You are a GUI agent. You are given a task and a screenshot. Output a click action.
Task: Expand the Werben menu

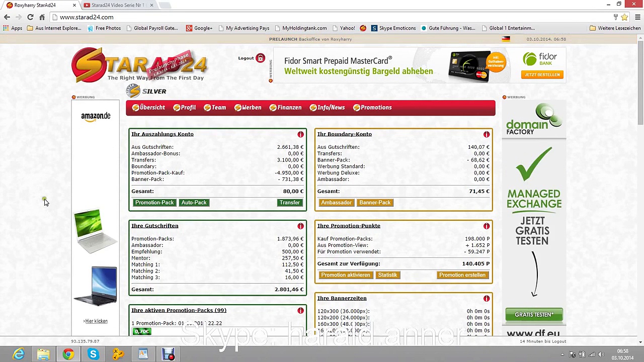click(248, 108)
